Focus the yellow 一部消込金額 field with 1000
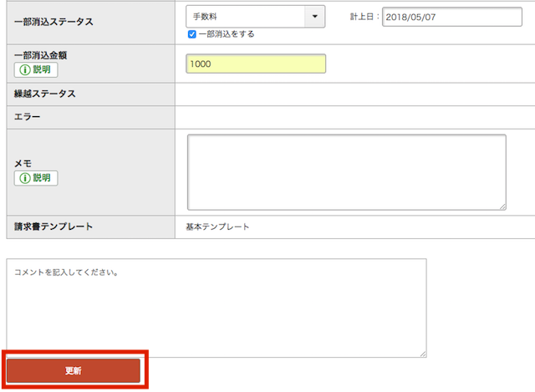 pos(256,64)
